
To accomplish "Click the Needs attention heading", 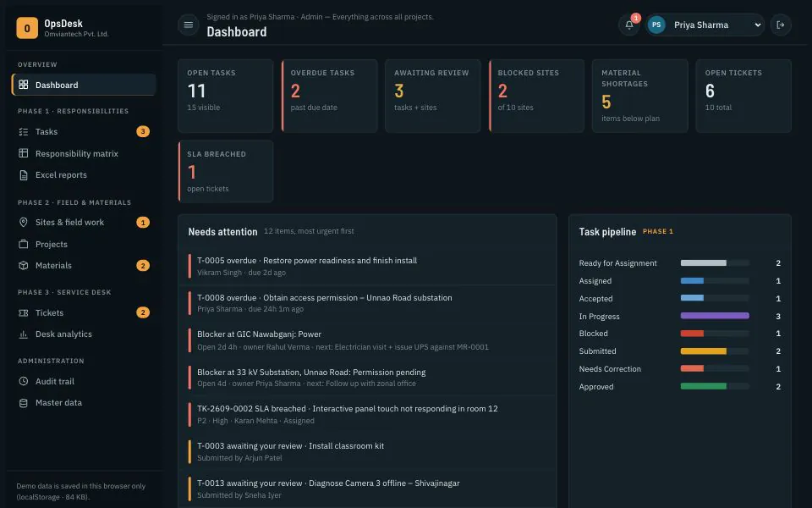I will (222, 232).
